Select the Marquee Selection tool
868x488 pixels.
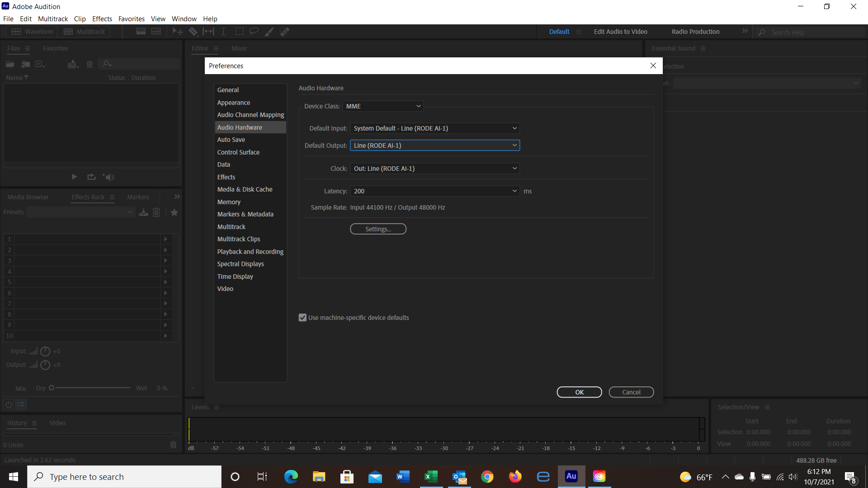(x=240, y=31)
